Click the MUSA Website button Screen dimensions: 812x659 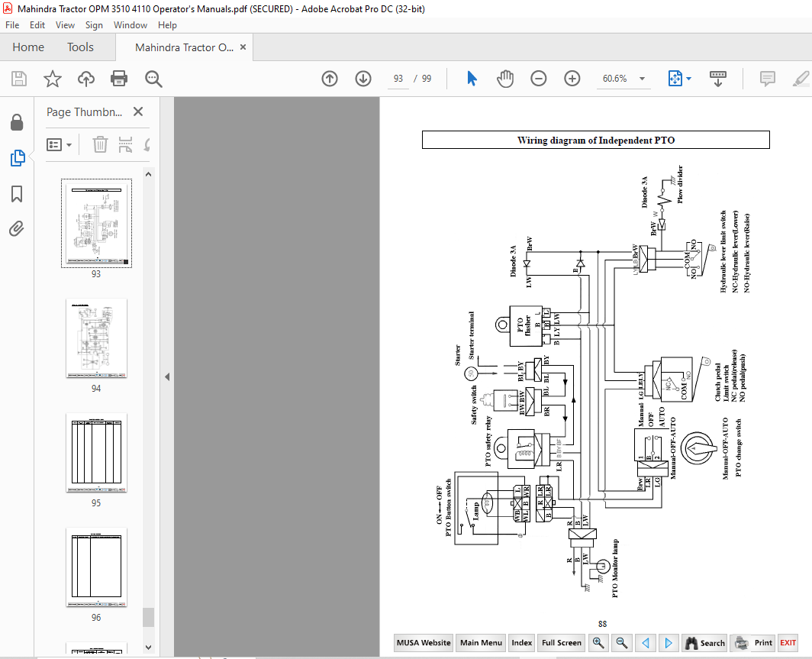pyautogui.click(x=424, y=643)
